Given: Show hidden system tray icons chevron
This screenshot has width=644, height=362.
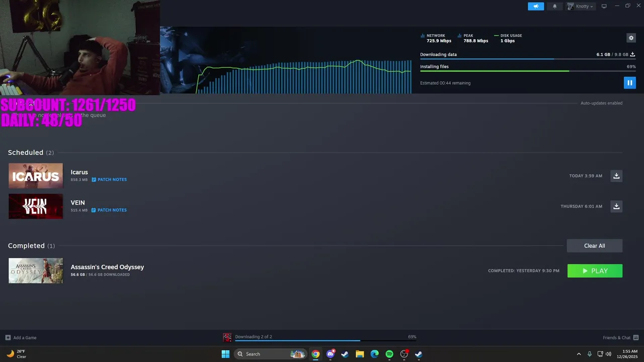Looking at the screenshot, I should pyautogui.click(x=579, y=354).
